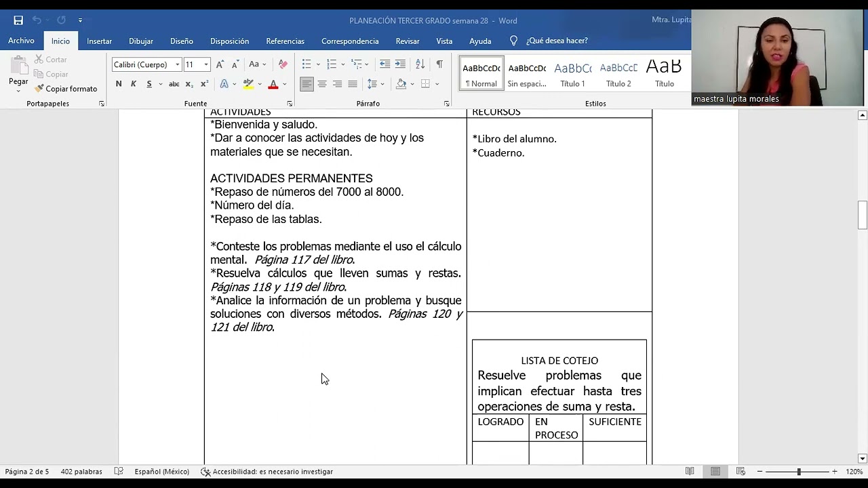The width and height of the screenshot is (868, 488).
Task: Increase paragraph indent
Action: [400, 64]
